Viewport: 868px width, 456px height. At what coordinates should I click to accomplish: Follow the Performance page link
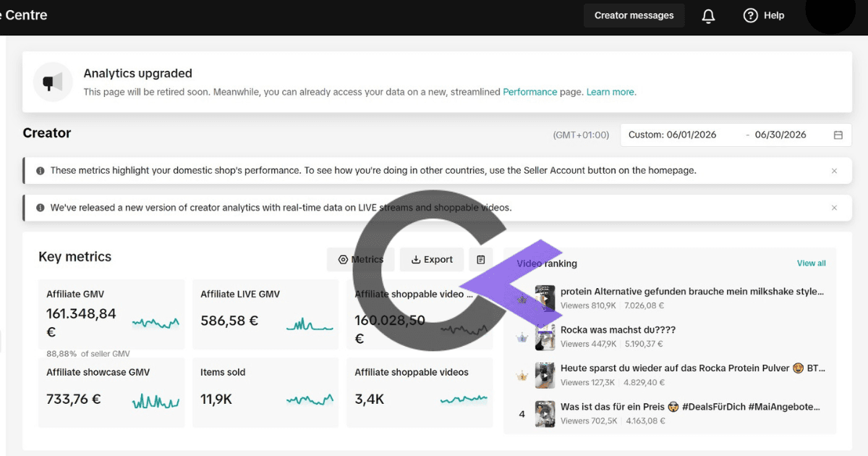pyautogui.click(x=530, y=92)
